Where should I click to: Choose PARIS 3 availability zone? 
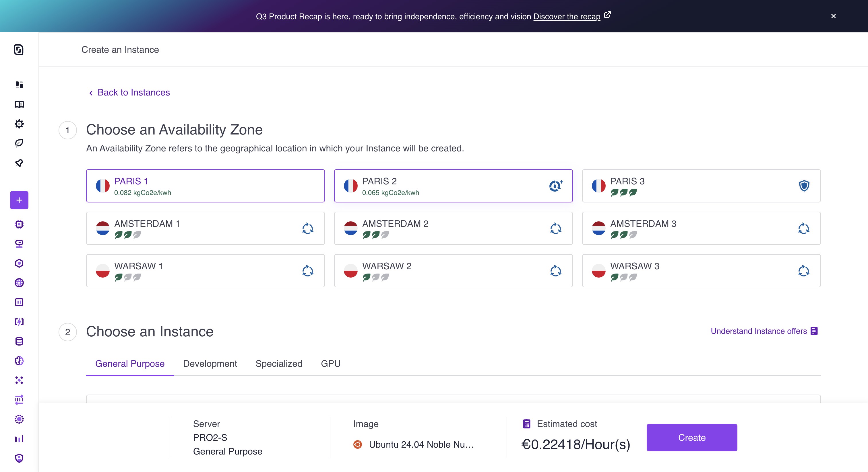pos(701,186)
